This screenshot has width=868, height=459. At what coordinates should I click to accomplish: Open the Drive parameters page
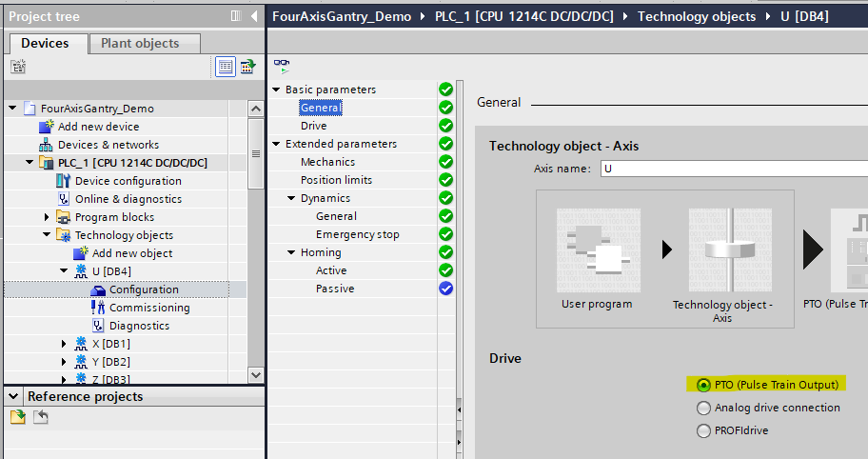click(314, 126)
